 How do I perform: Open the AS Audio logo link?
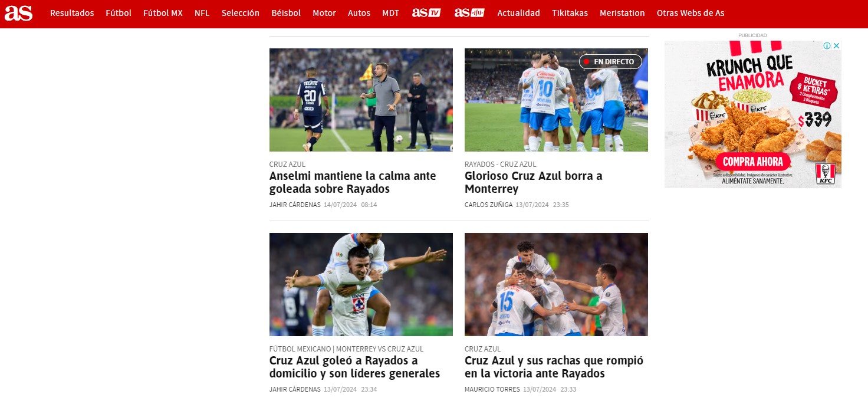pyautogui.click(x=469, y=13)
